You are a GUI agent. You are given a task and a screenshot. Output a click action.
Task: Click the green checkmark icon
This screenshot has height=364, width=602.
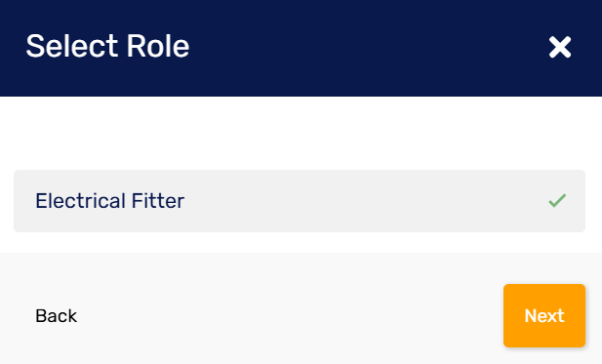[557, 200]
